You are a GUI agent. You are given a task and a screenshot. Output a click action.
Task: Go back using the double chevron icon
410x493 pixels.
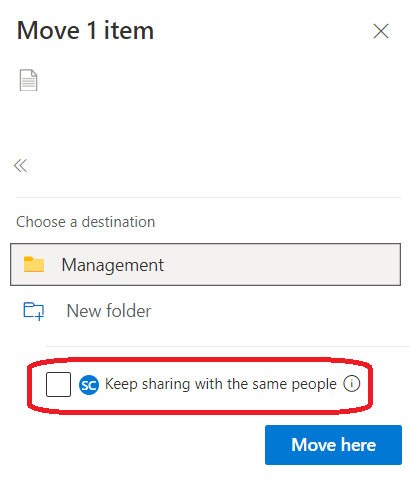(x=20, y=165)
